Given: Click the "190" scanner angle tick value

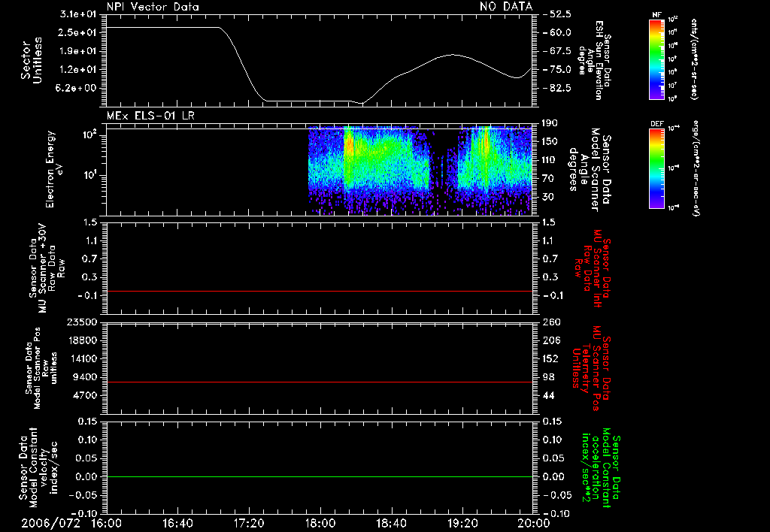Looking at the screenshot, I should click(550, 123).
